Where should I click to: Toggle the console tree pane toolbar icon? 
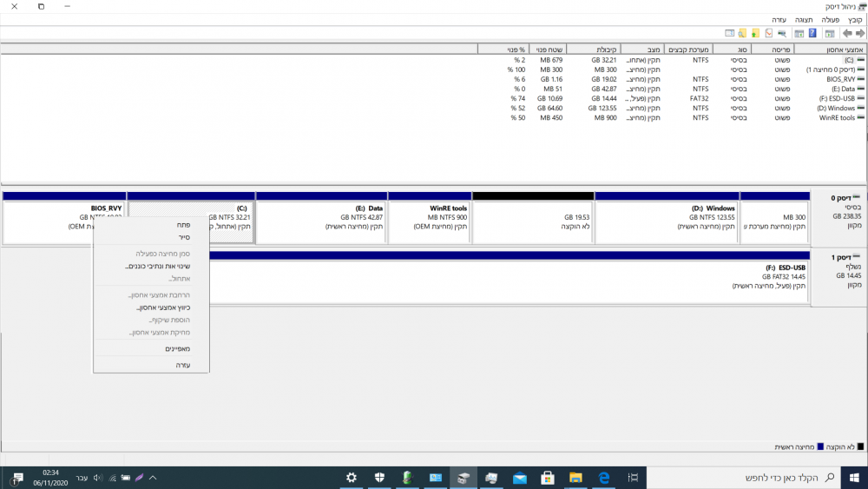(829, 33)
